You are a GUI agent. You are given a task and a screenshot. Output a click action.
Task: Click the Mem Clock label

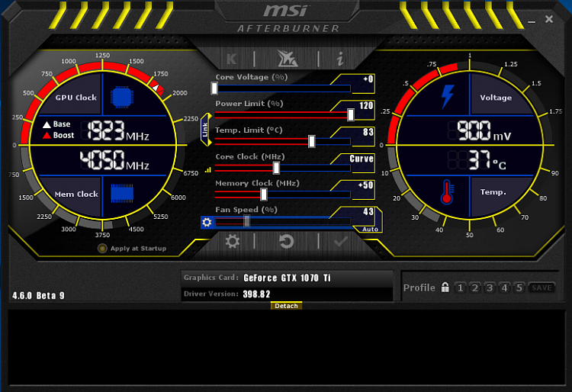76,194
